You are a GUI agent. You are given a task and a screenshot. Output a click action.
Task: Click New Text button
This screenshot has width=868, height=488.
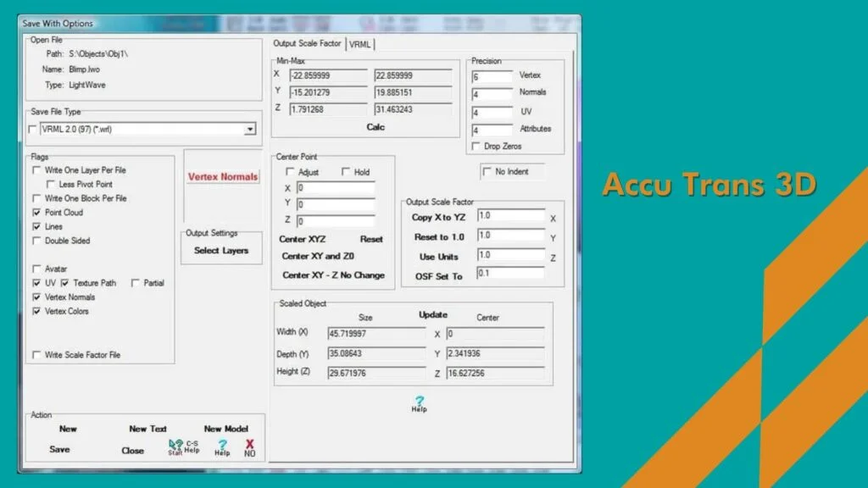tap(147, 429)
